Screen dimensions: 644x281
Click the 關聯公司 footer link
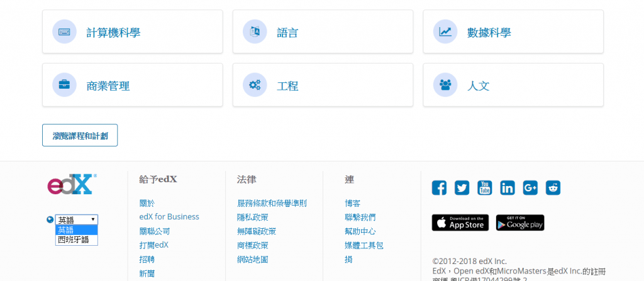[155, 231]
